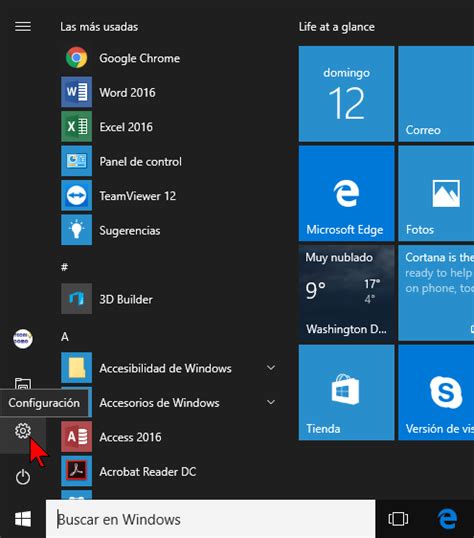Click the Sugerencias label
This screenshot has width=474, height=538.
(x=130, y=231)
